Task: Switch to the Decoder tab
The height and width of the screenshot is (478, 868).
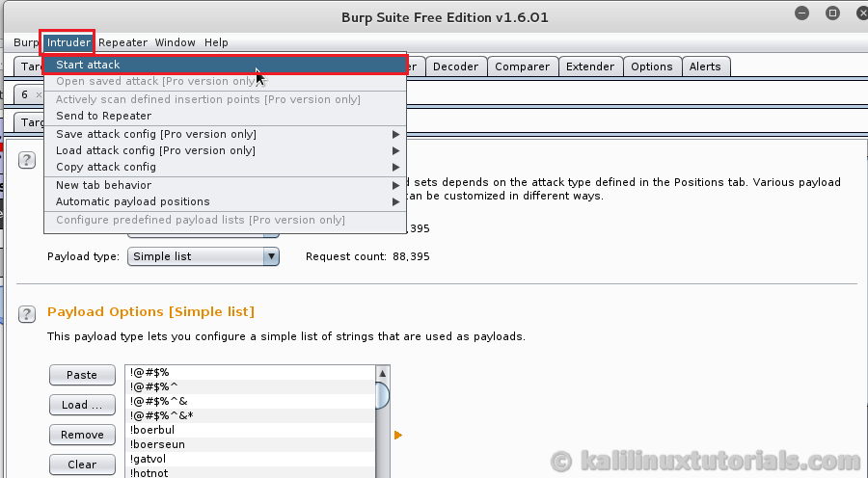Action: 454,66
